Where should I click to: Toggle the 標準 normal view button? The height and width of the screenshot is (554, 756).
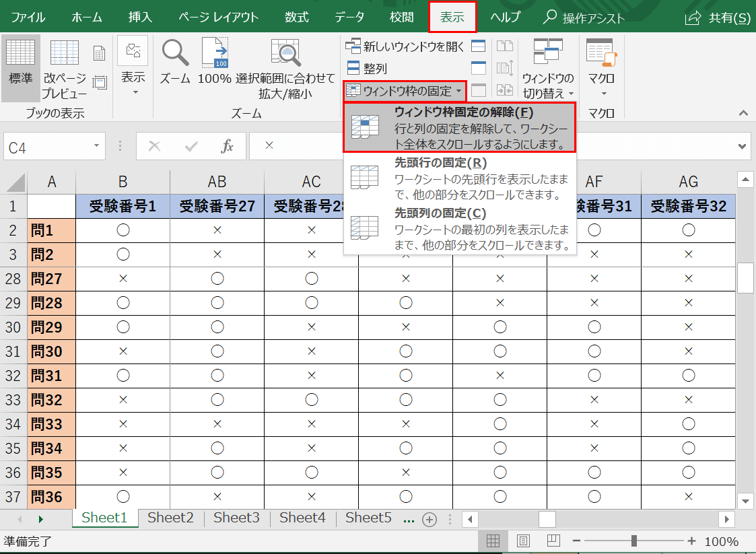(x=20, y=67)
